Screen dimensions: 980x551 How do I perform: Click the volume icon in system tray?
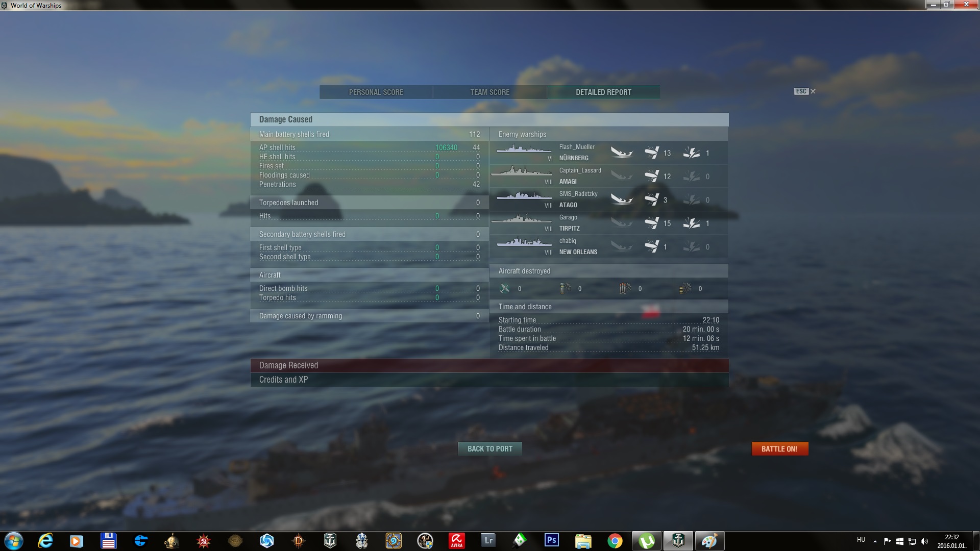pos(924,541)
